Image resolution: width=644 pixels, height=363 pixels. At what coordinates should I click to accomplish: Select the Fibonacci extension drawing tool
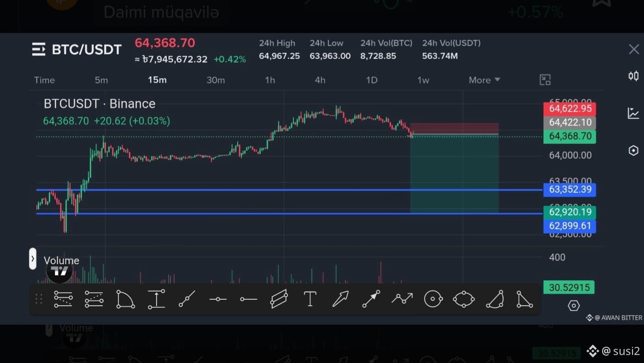[94, 299]
